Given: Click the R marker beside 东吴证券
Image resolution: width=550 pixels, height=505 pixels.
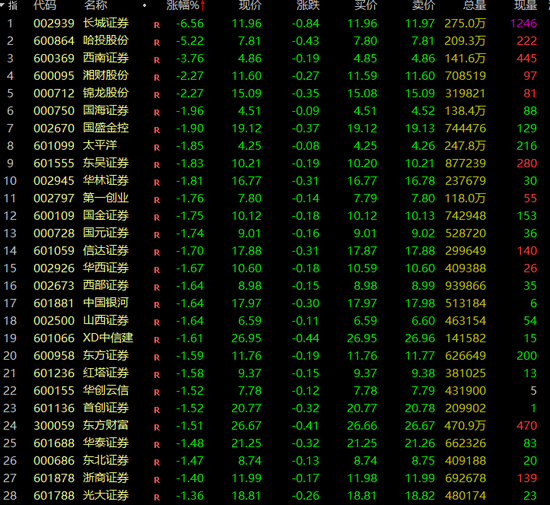Looking at the screenshot, I should 157,165.
